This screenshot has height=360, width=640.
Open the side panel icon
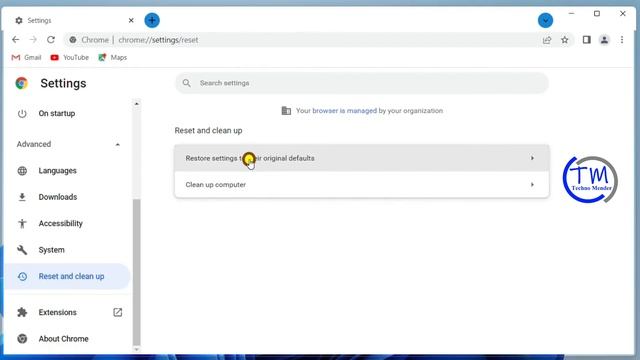tap(587, 40)
